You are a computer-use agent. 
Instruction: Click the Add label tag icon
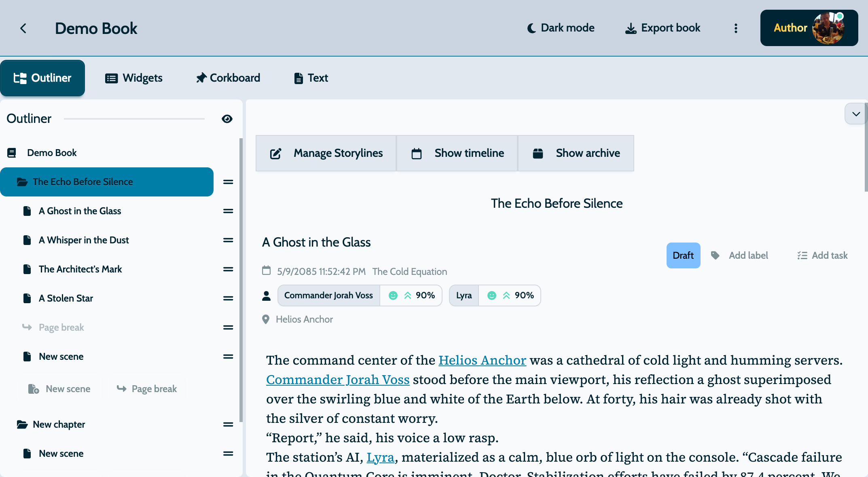point(715,255)
